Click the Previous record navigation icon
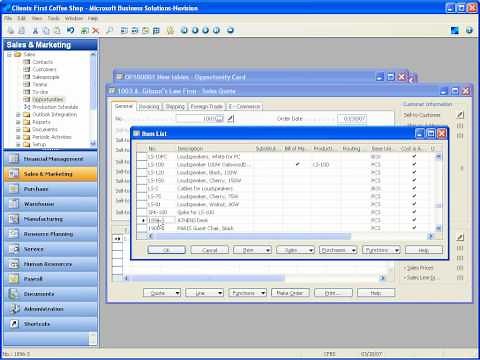The width and height of the screenshot is (480, 360). pos(195,30)
